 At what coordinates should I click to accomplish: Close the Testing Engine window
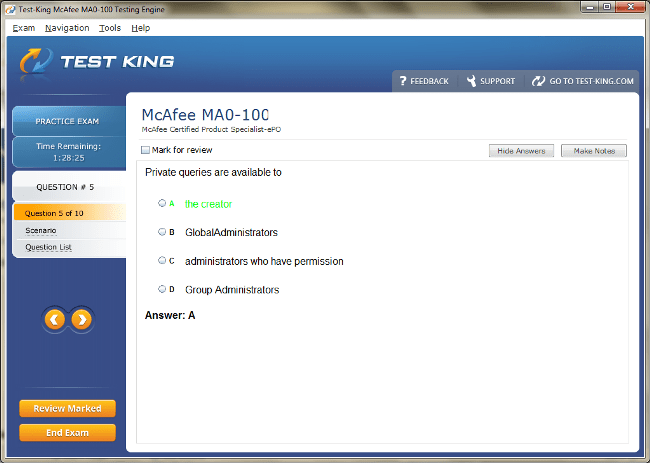click(631, 7)
